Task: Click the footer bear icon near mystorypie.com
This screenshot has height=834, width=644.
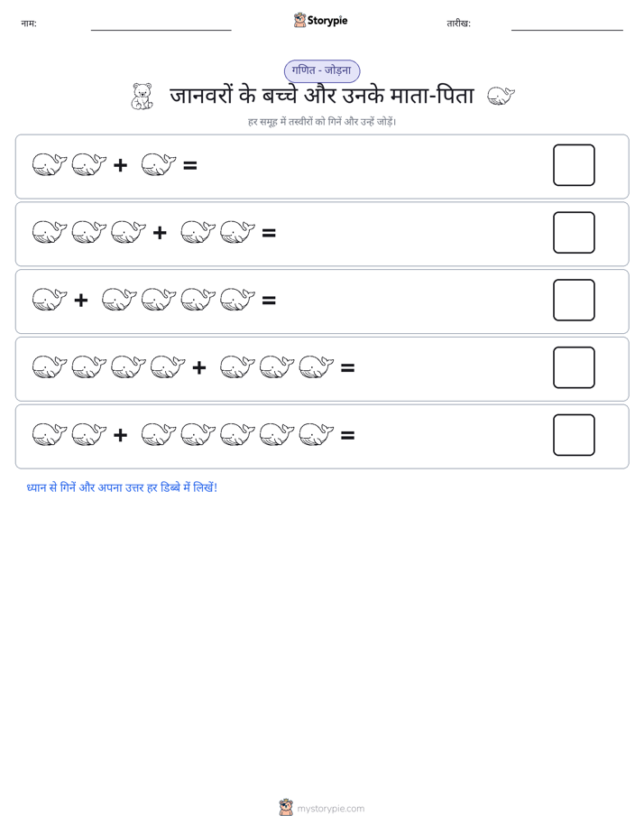Action: 286,808
